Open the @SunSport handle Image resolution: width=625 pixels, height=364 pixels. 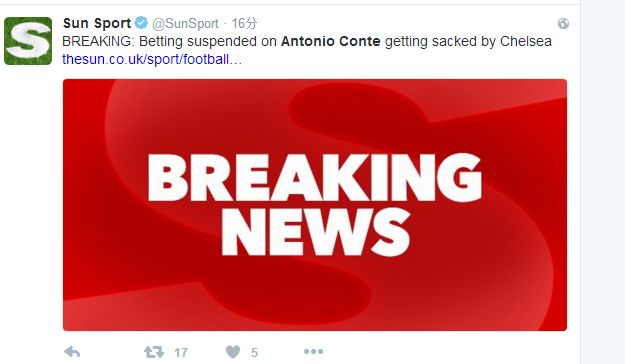tap(185, 24)
